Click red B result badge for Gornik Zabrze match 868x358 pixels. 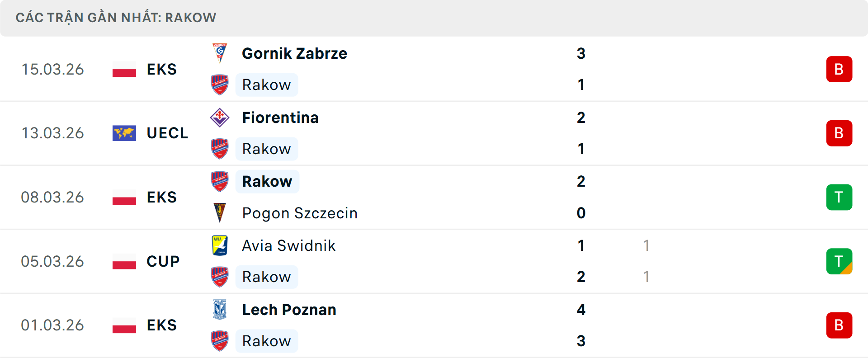pos(839,69)
